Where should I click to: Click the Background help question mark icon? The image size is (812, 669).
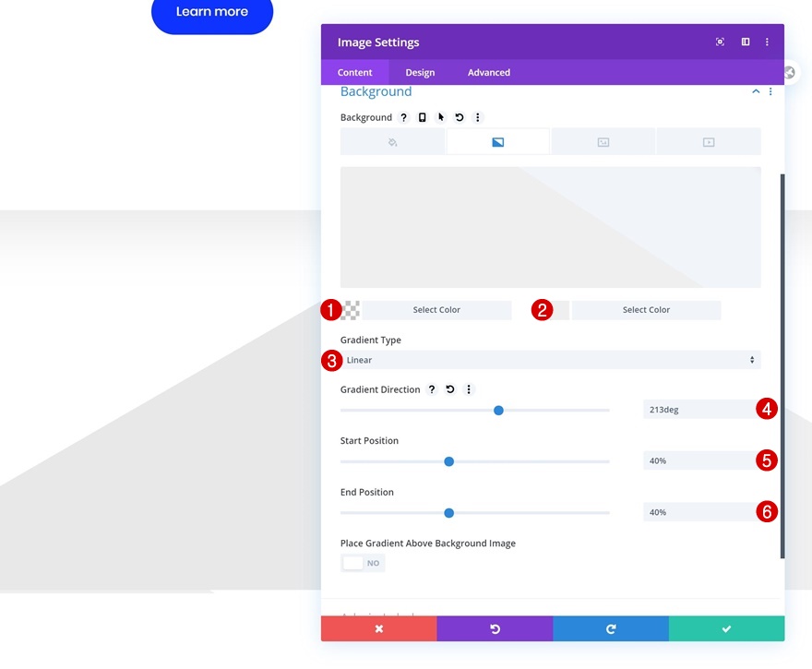403,117
